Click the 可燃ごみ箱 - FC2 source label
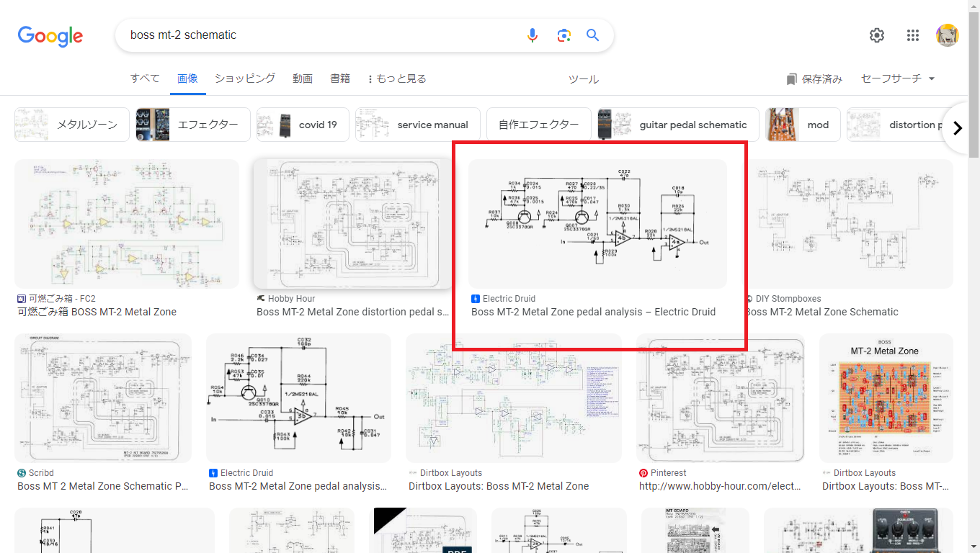The image size is (980, 553). (x=56, y=299)
